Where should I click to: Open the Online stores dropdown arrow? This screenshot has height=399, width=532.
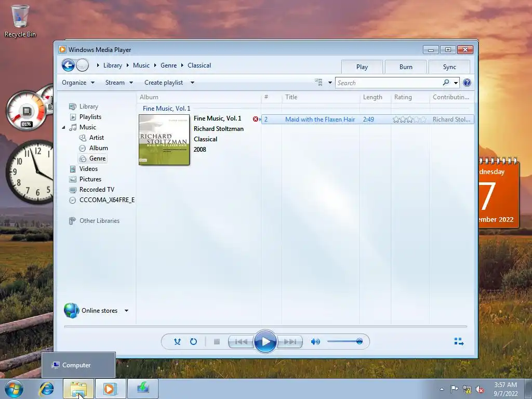126,311
